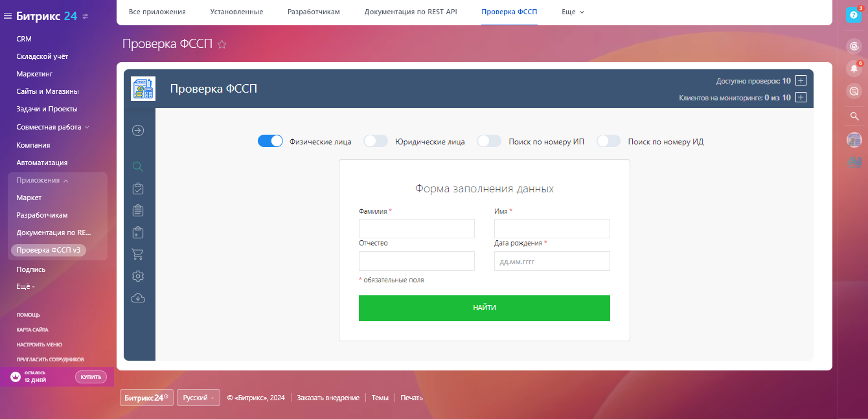Select the search magnifier icon in app sidebar

(137, 166)
